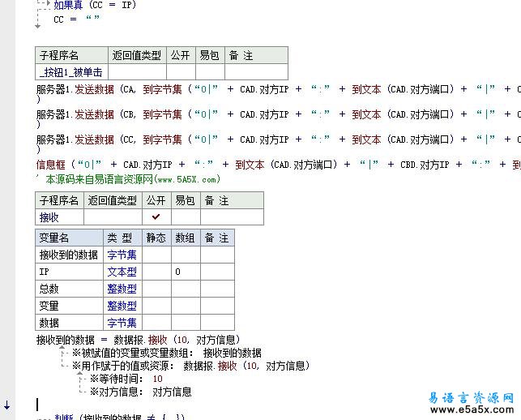
Task: Click 整数型 type of 总数 variable
Action: coord(122,289)
